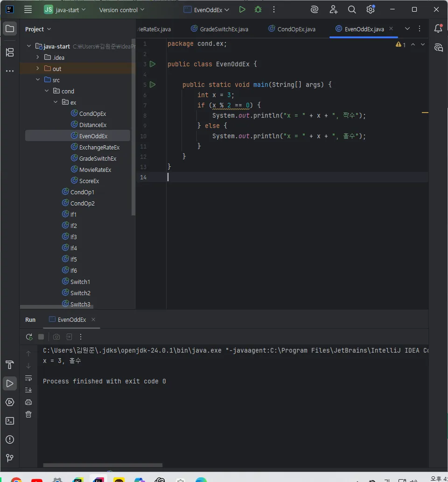The image size is (448, 482).
Task: Toggle soft-wrap in the console
Action: [28, 378]
